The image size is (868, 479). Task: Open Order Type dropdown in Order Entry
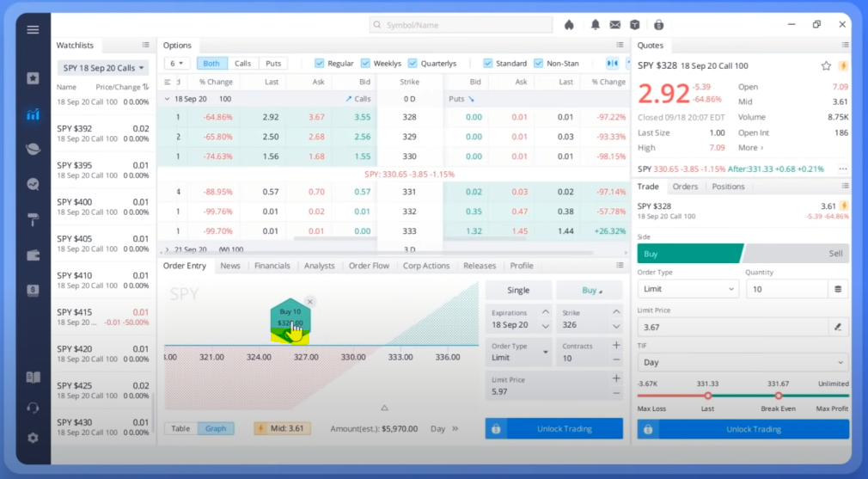pyautogui.click(x=518, y=353)
